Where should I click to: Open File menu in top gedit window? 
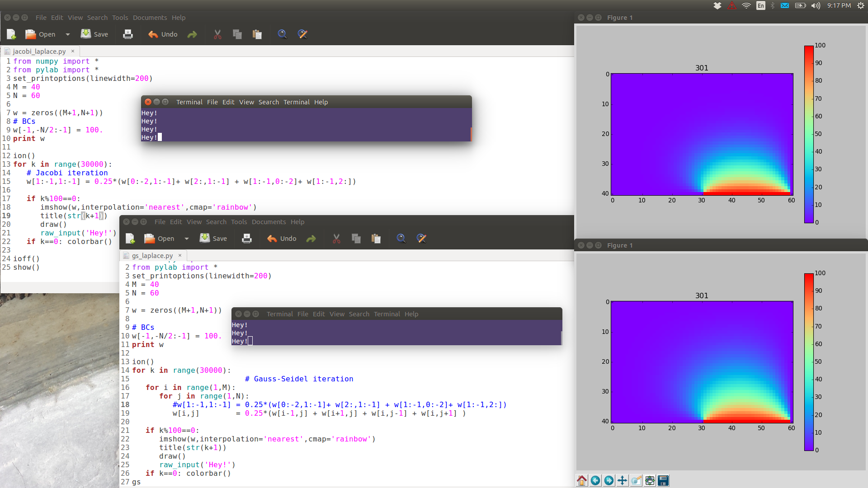[41, 18]
